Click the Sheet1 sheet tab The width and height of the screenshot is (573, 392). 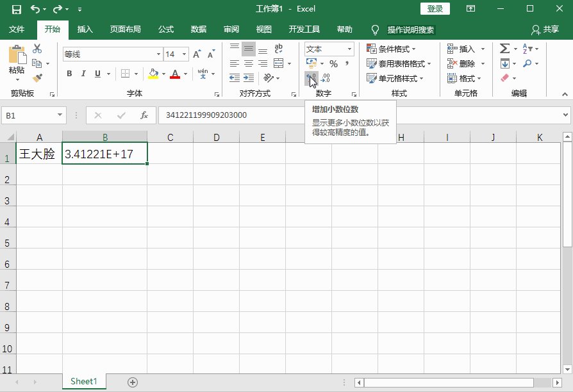83,380
